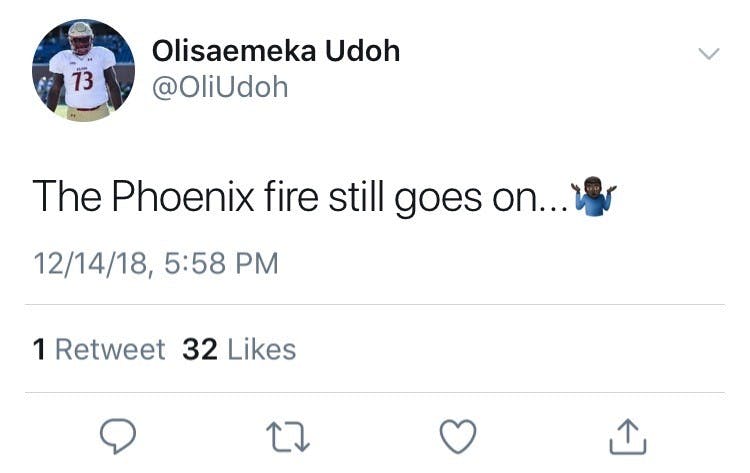The width and height of the screenshot is (750, 473).
Task: Select the display name Olisaemeka Udoh
Action: coord(276,51)
